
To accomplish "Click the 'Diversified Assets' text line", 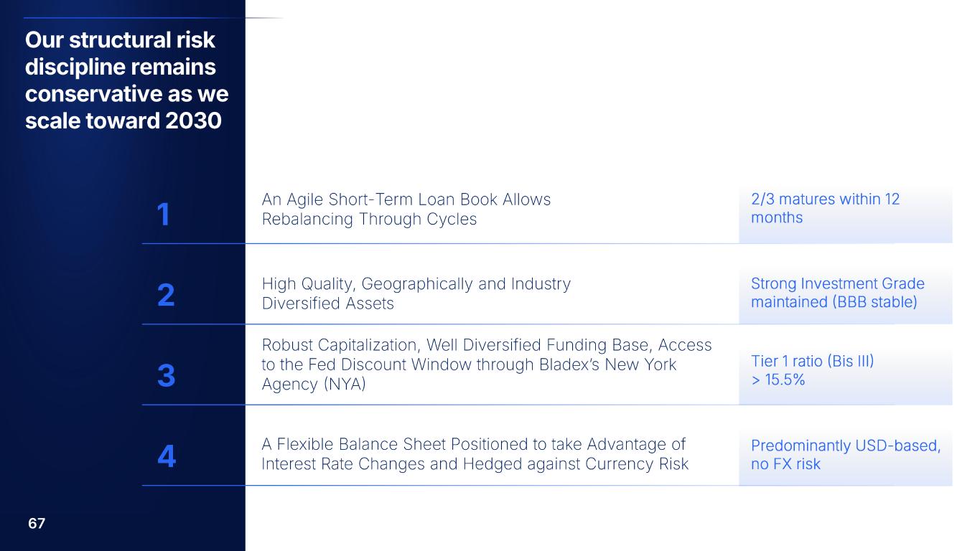I will click(x=328, y=303).
